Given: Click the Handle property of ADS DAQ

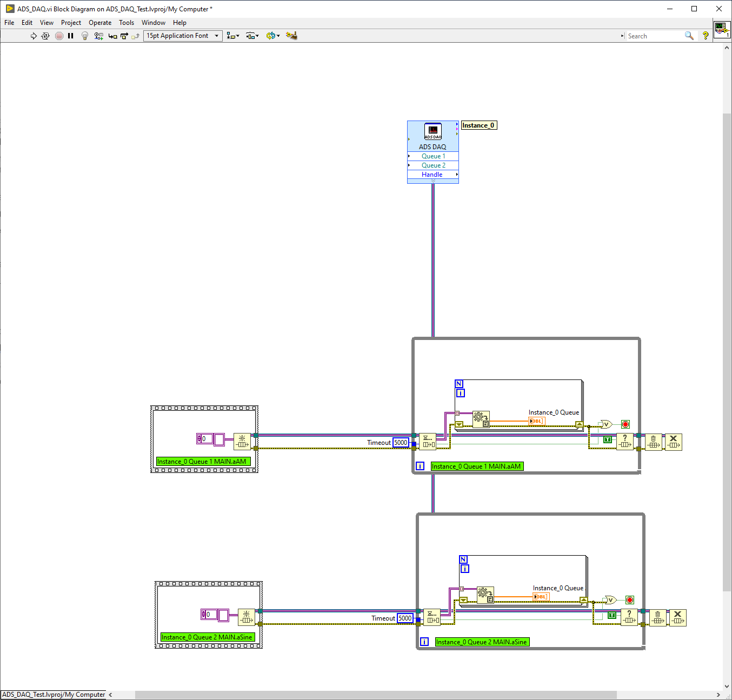Looking at the screenshot, I should coord(432,175).
